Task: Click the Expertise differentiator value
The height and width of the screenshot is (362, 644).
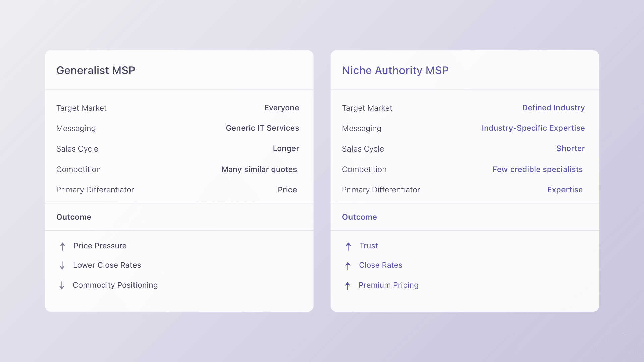Action: pos(565,190)
